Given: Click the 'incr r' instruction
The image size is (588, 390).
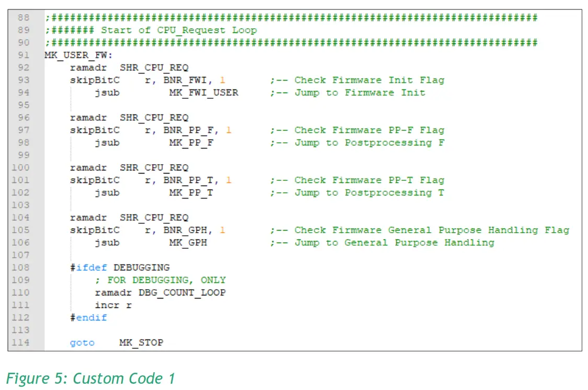Looking at the screenshot, I should point(113,305).
